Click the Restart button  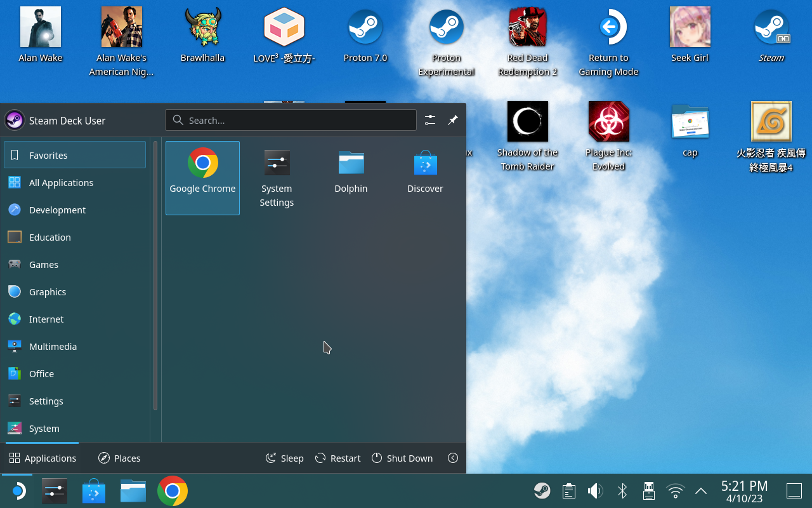tap(337, 458)
